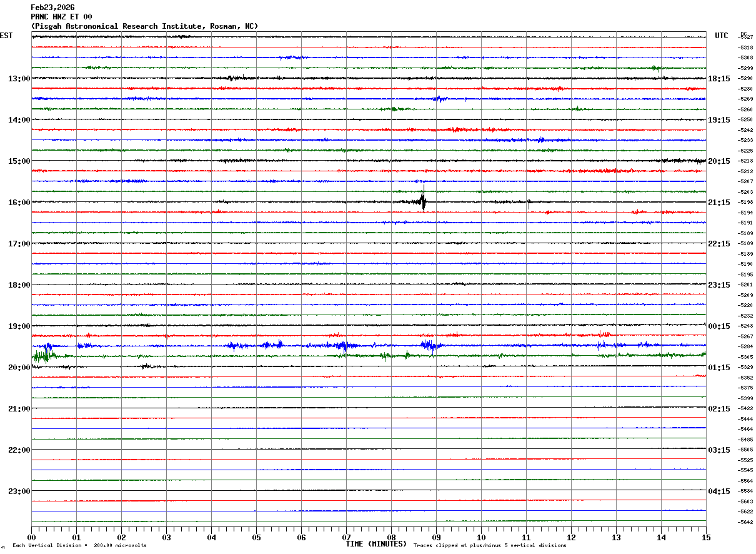Click the DC offset value '-5329'
The image size is (756, 554).
(745, 367)
